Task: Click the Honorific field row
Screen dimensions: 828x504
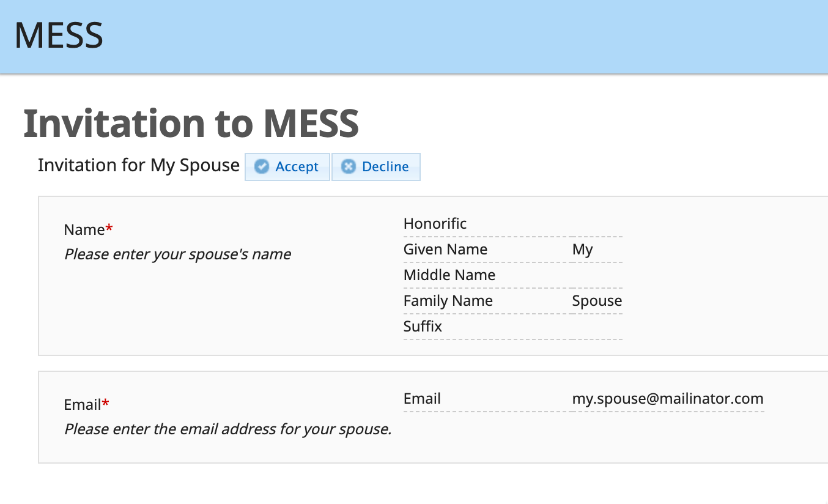Action: pyautogui.click(x=512, y=224)
